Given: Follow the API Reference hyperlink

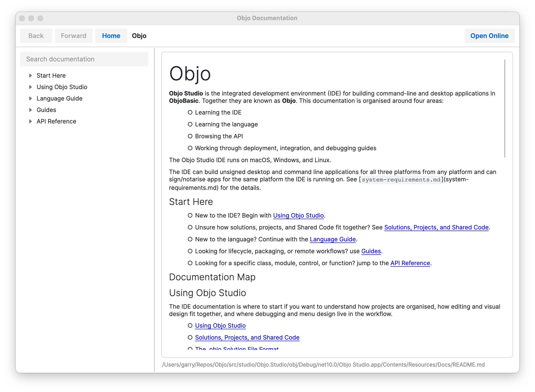Looking at the screenshot, I should [x=410, y=263].
